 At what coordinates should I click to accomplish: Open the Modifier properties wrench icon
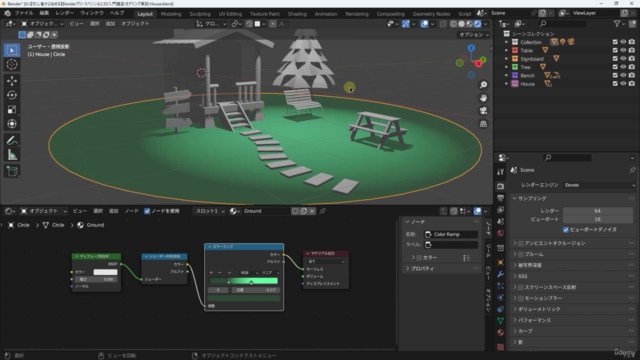pos(501,274)
